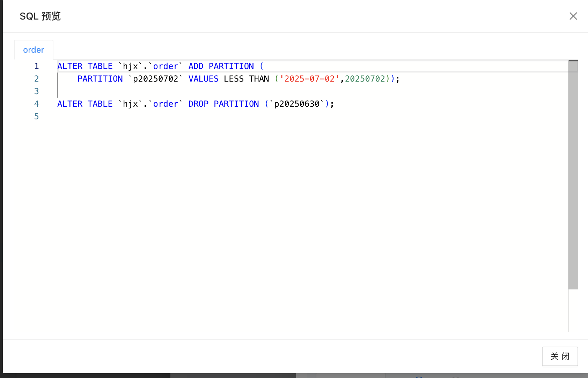
Task: Click the editor's vertical scrollbar thumb
Action: tap(573, 174)
